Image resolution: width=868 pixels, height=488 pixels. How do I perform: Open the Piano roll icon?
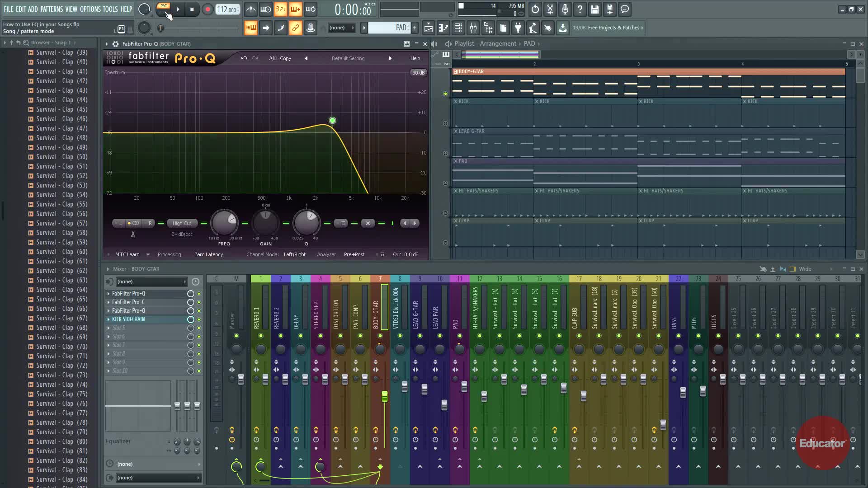pyautogui.click(x=443, y=28)
